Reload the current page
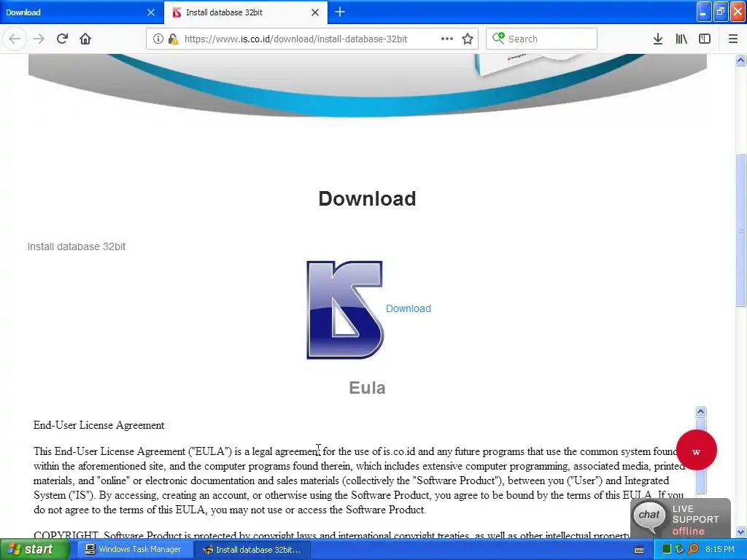Screen dimensions: 747x560 click(x=62, y=39)
